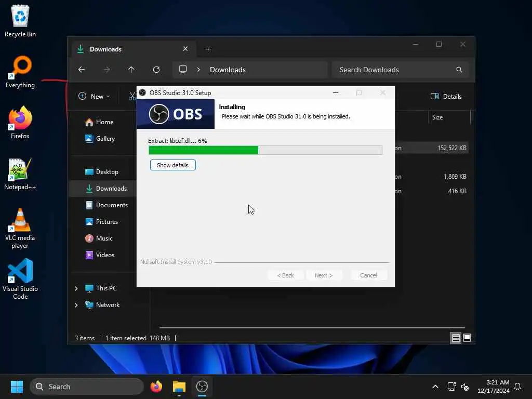This screenshot has width=532, height=399.
Task: Go forward in File Explorer
Action: [107, 70]
